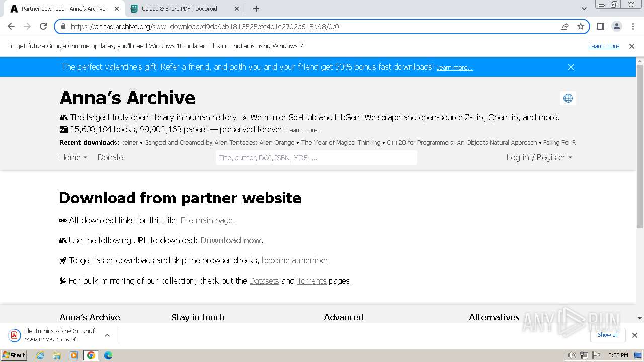Click recent download C++20 for Programmers

[462, 143]
